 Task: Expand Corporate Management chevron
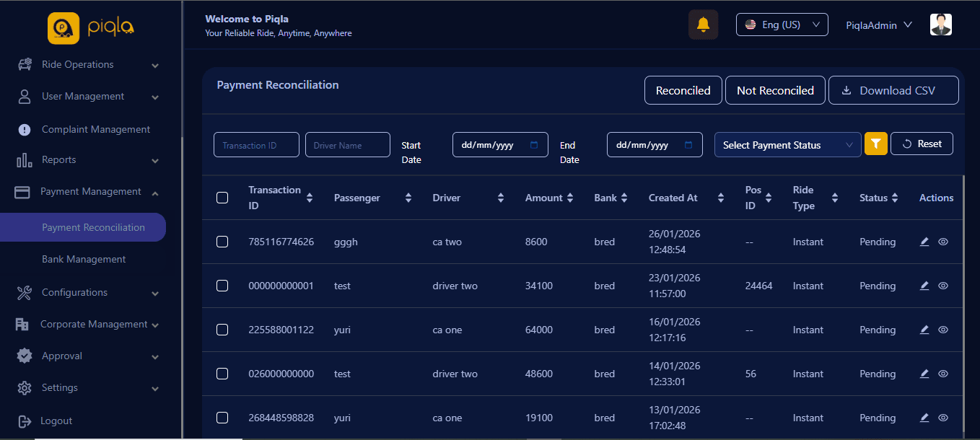pos(155,325)
